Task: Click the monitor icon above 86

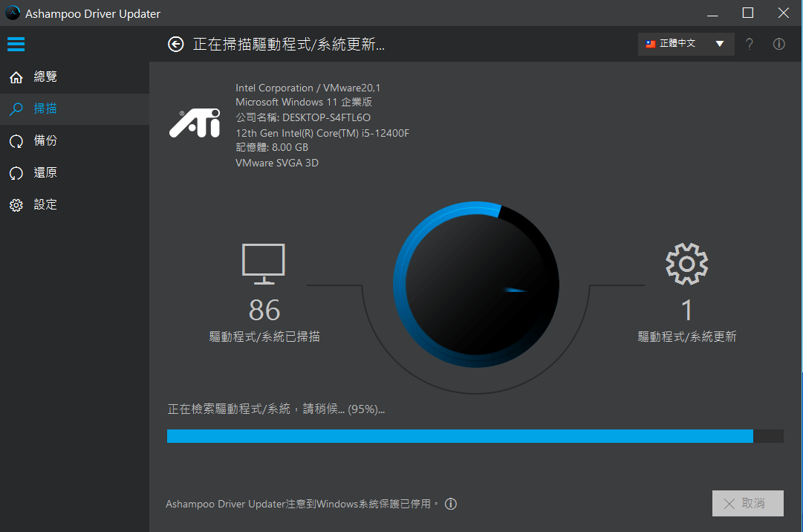Action: [263, 264]
